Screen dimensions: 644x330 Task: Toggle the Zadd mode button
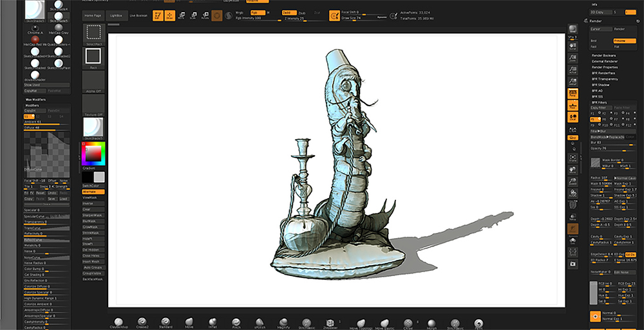click(289, 13)
